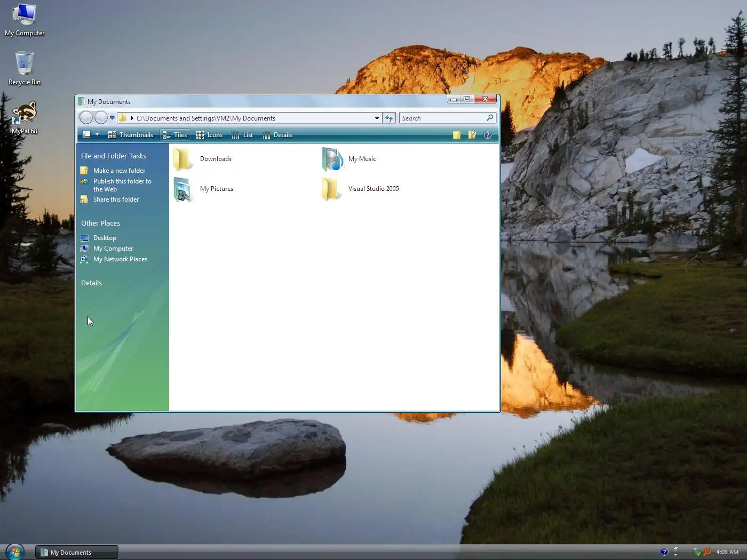Click the magnifier icon in Search box

click(x=490, y=118)
